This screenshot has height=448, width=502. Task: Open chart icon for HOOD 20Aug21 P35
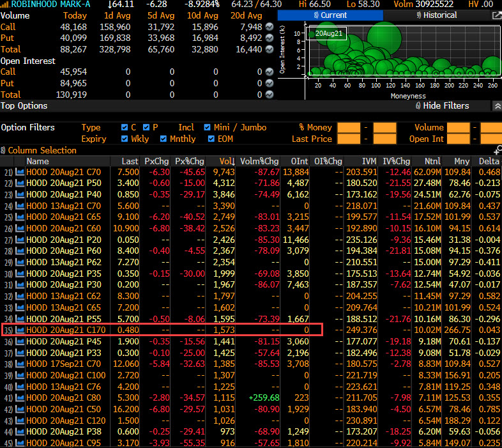pyautogui.click(x=20, y=274)
